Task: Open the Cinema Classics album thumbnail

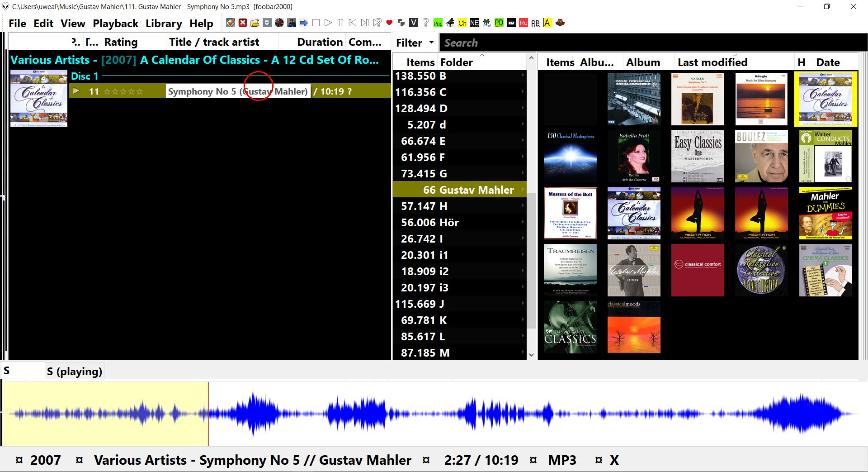Action: pyautogui.click(x=826, y=270)
